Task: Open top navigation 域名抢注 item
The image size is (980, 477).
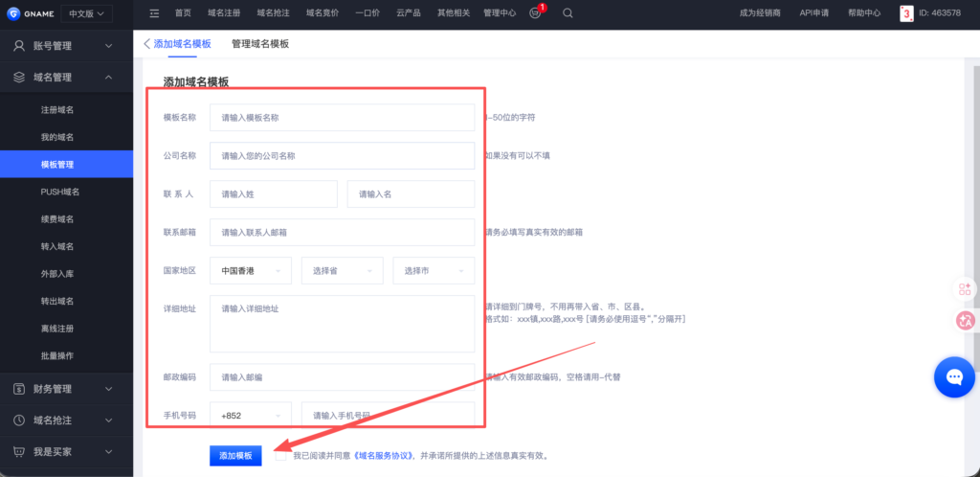Action: (x=273, y=13)
